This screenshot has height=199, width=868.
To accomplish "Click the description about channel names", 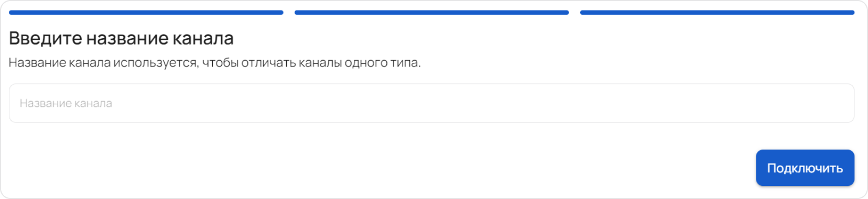I will coord(215,63).
